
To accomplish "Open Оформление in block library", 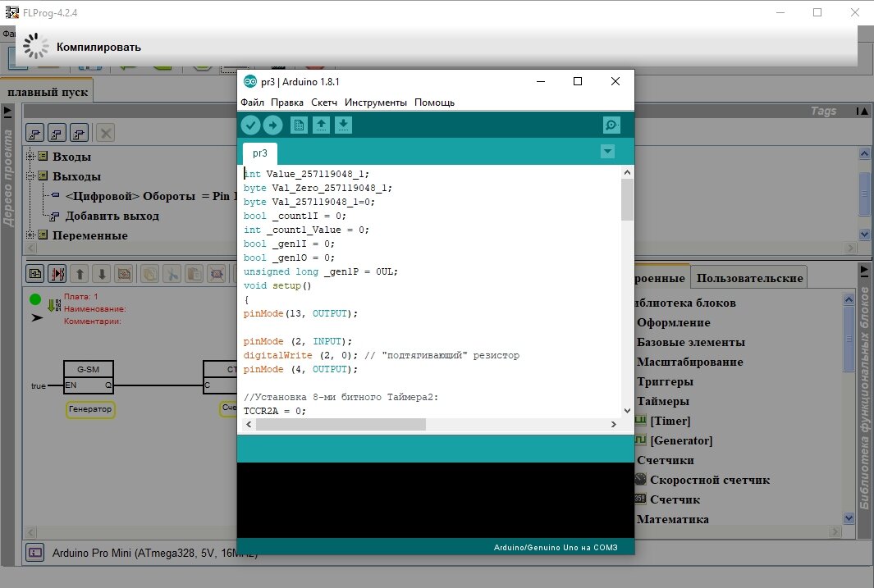I will pyautogui.click(x=673, y=323).
